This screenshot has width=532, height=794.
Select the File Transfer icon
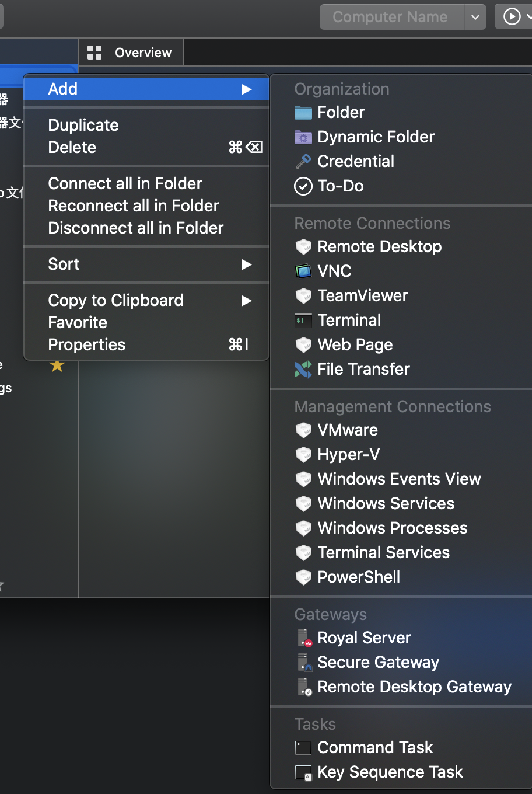pos(303,369)
